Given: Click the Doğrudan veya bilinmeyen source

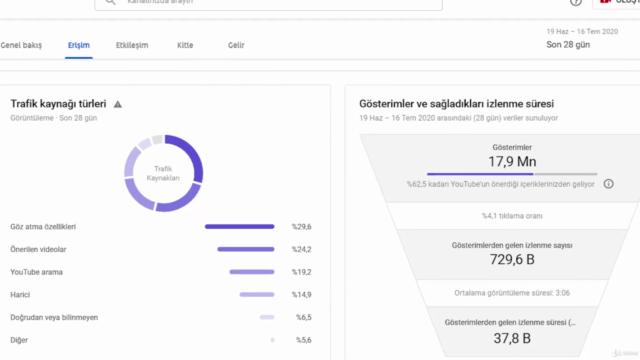Looking at the screenshot, I should (54, 317).
